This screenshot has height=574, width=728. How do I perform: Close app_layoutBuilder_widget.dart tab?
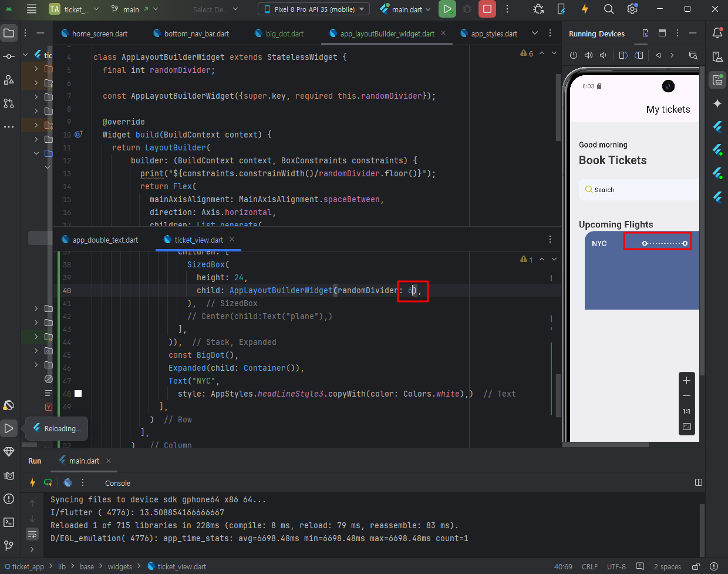click(443, 33)
